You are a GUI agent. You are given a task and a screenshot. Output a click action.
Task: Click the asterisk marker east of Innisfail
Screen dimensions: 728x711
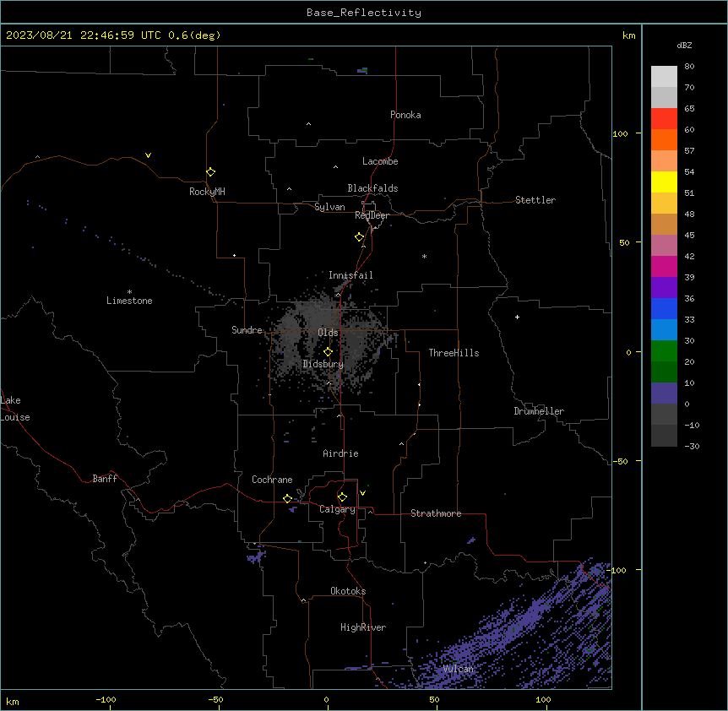[x=424, y=256]
